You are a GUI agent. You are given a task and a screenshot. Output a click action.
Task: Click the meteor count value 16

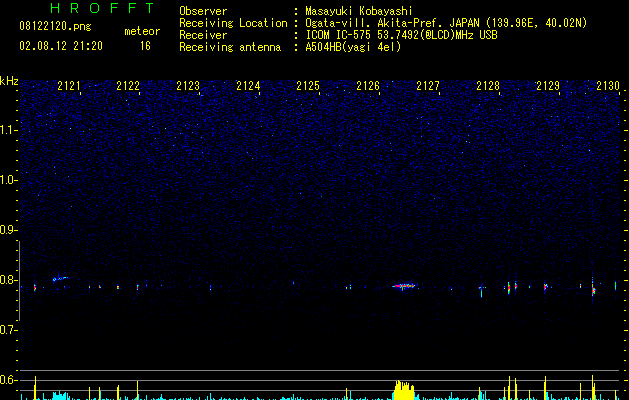[x=145, y=46]
